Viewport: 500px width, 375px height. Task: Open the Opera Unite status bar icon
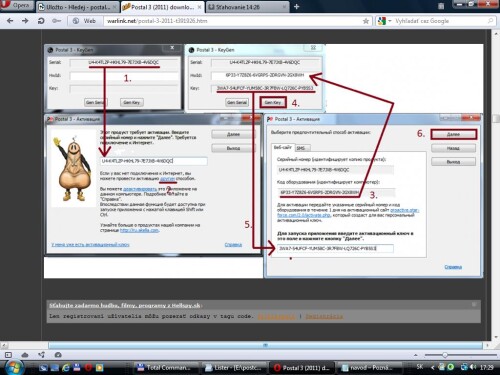point(42,355)
